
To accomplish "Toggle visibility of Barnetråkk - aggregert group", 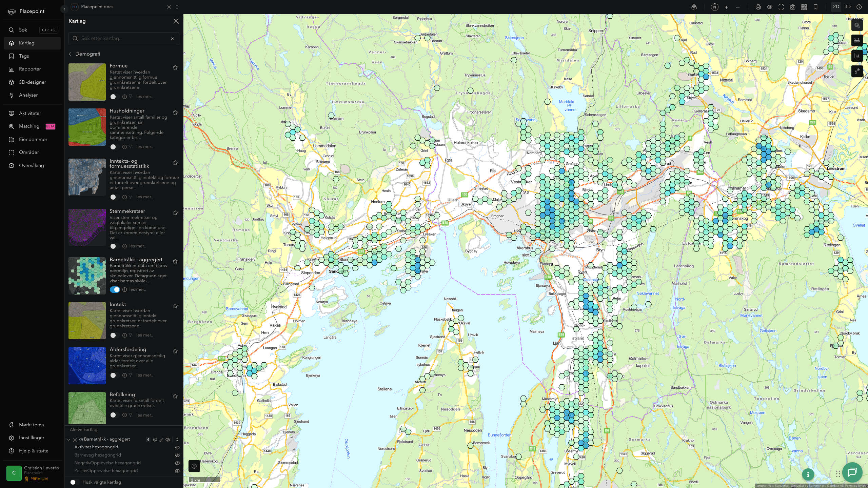I will tap(168, 440).
